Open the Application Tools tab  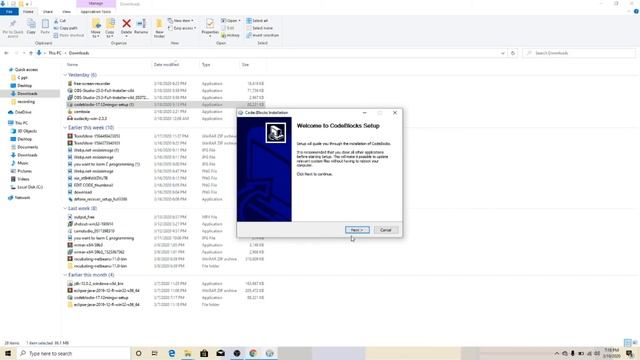pos(96,11)
